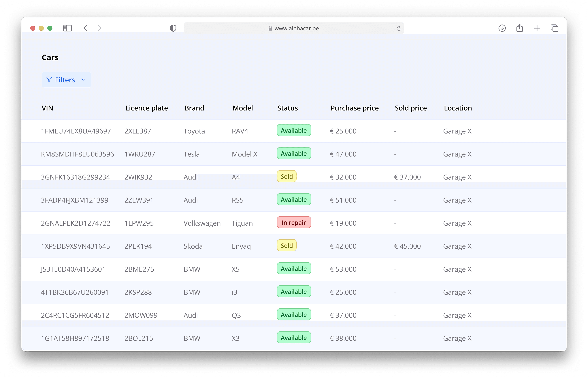
Task: Select VIN 1G1AT58H897172518
Action: [75, 338]
